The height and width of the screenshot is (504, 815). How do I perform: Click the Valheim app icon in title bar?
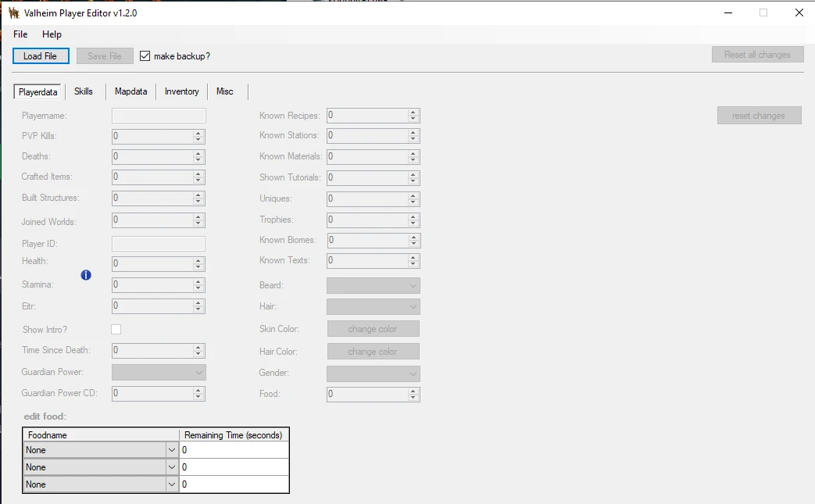pos(13,13)
